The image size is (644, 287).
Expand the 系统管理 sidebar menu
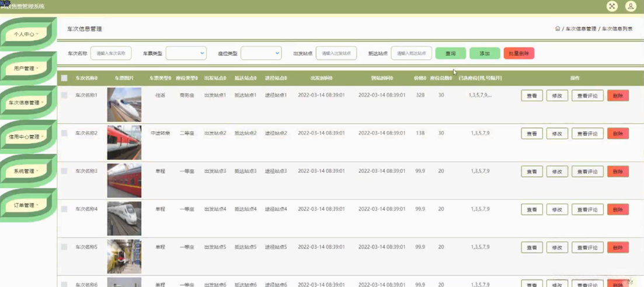click(26, 171)
